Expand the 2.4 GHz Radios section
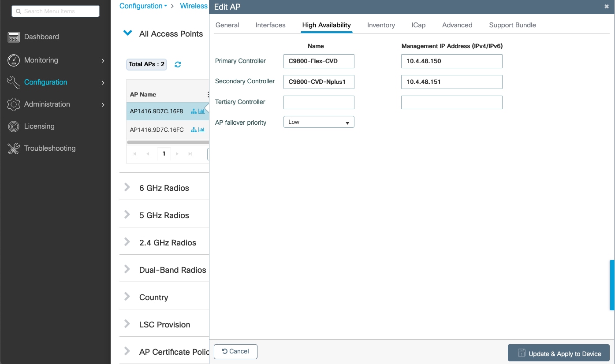This screenshot has width=615, height=364. pos(127,242)
